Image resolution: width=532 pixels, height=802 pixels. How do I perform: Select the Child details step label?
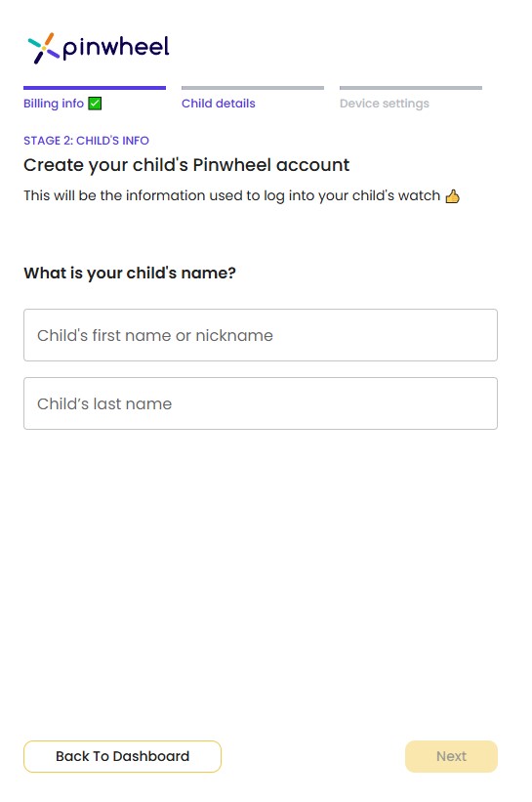(x=219, y=104)
